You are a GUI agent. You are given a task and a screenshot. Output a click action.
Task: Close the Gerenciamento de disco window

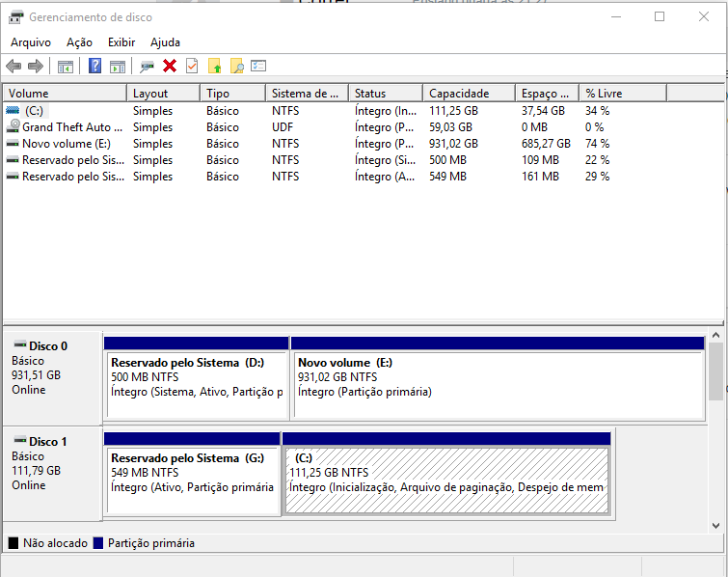[703, 16]
